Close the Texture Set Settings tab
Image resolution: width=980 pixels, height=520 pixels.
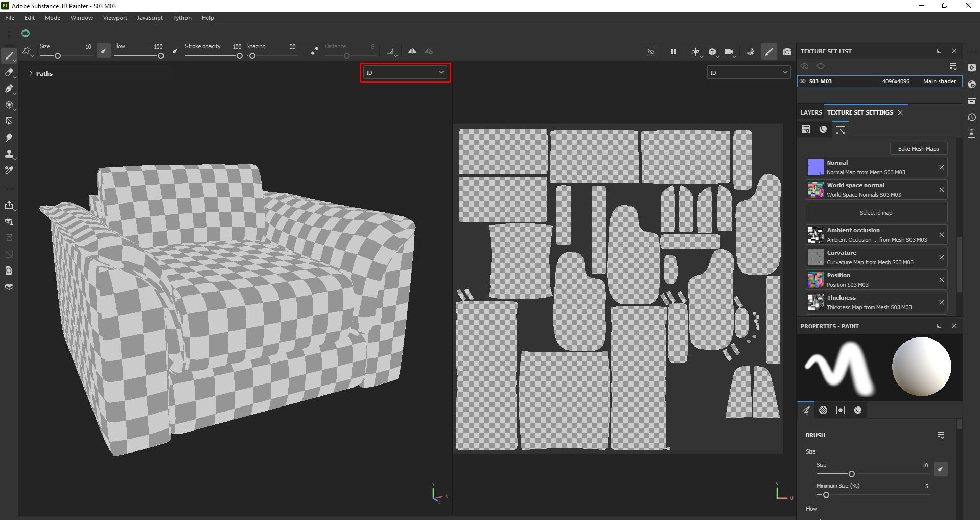900,112
